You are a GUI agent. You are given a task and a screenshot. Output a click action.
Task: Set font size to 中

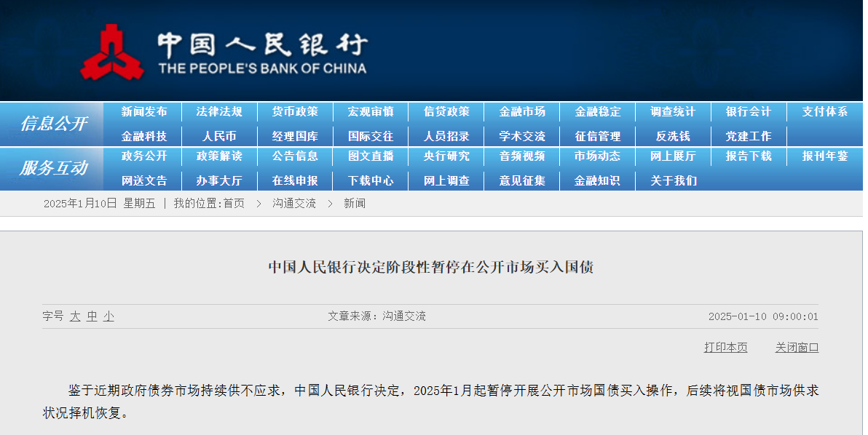(92, 316)
